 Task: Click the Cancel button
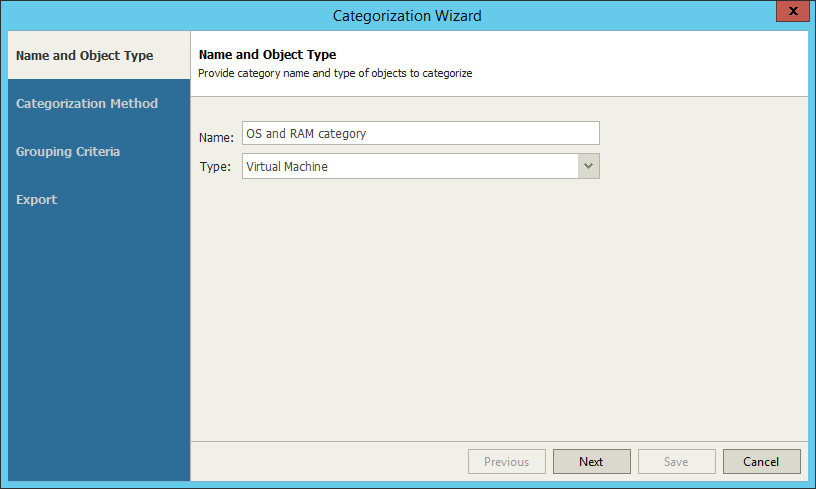point(761,461)
